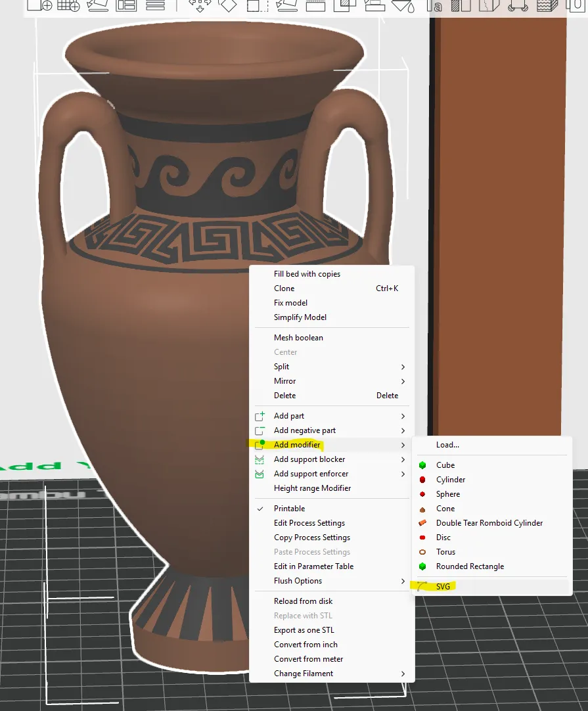Screen dimensions: 588x711
Task: Select the Seam painting droplet icon
Action: pyautogui.click(x=403, y=5)
